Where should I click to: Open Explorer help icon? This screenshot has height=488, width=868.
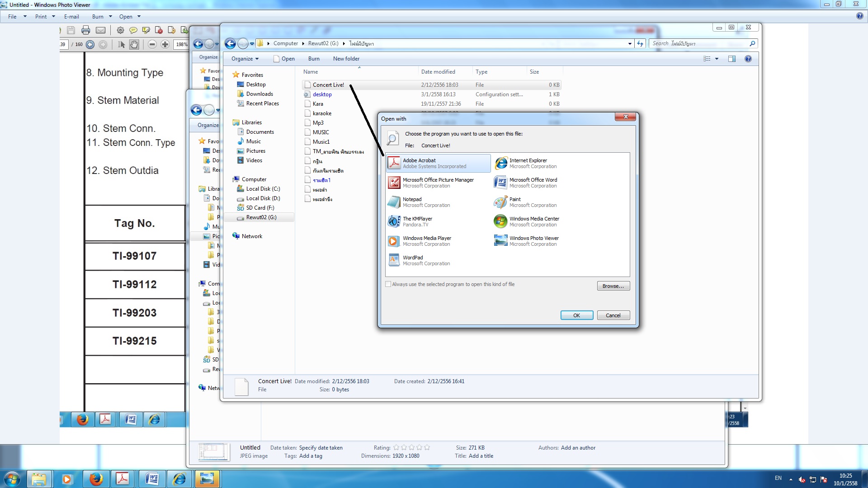pos(748,59)
